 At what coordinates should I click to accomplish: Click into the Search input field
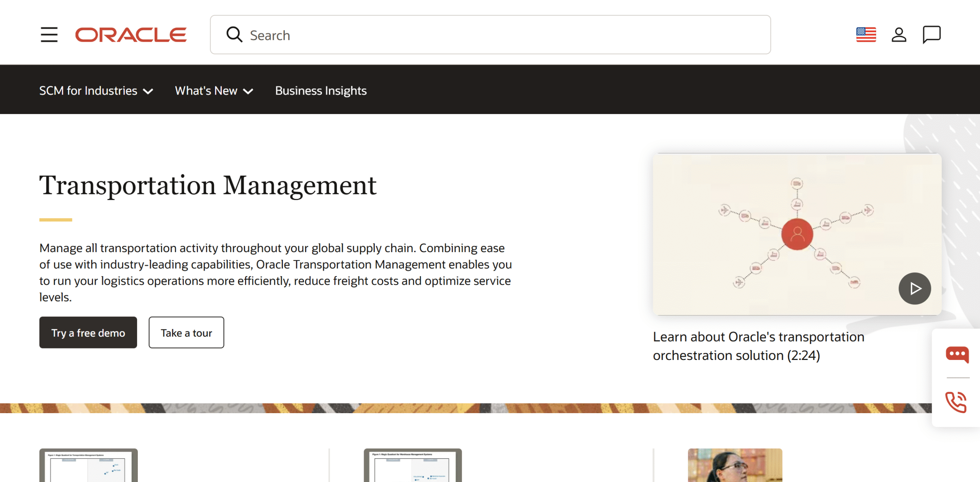pyautogui.click(x=490, y=35)
